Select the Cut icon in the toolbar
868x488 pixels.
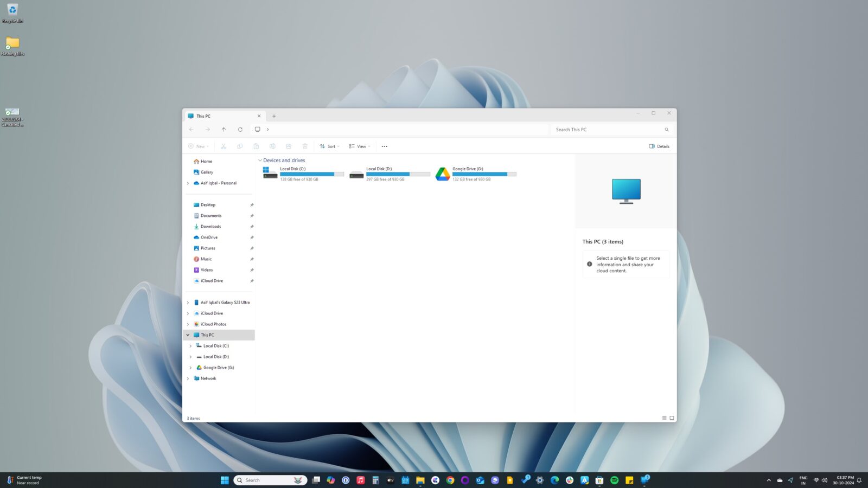[223, 146]
